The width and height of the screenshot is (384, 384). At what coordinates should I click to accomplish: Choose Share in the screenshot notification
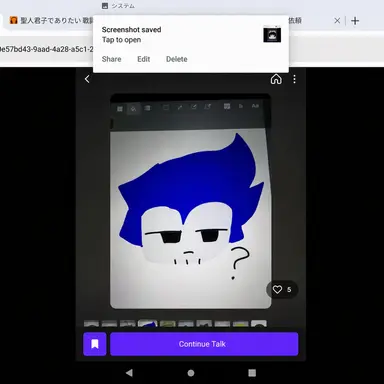(x=111, y=59)
